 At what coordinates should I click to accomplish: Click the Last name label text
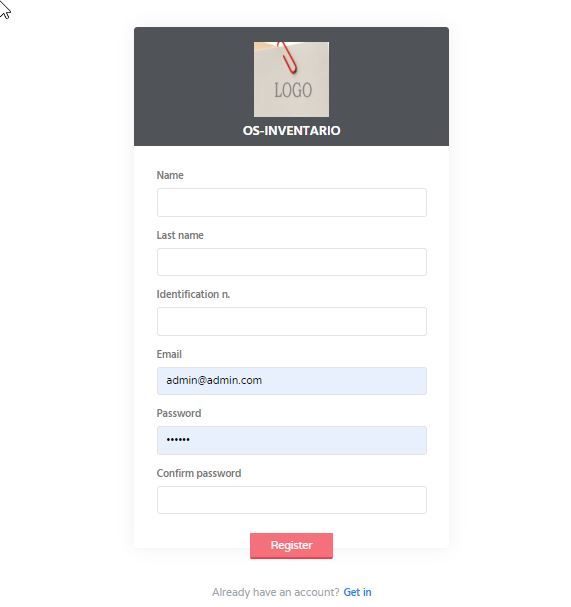[180, 235]
